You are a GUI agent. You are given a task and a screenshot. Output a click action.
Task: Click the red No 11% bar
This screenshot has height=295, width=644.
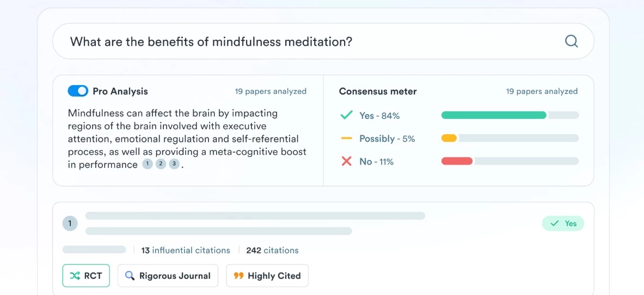click(510, 161)
